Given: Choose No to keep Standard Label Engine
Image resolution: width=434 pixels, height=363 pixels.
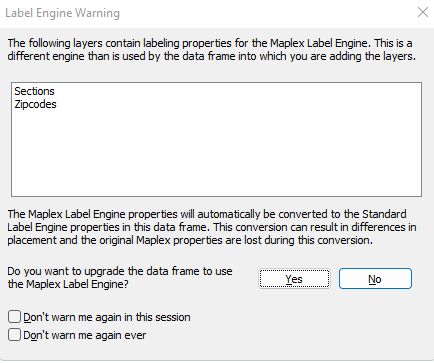Looking at the screenshot, I should 375,279.
